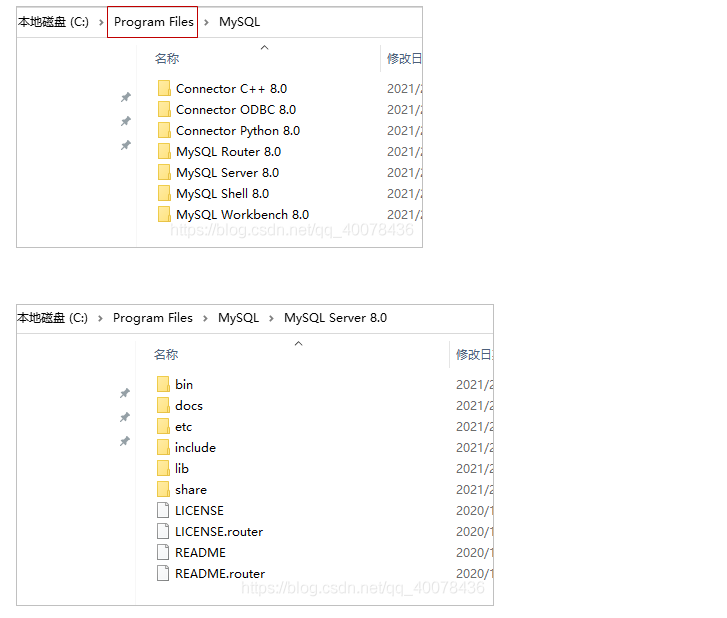Screen dimensions: 727x618
Task: Sort by 名称 column in lower window
Action: [x=166, y=355]
